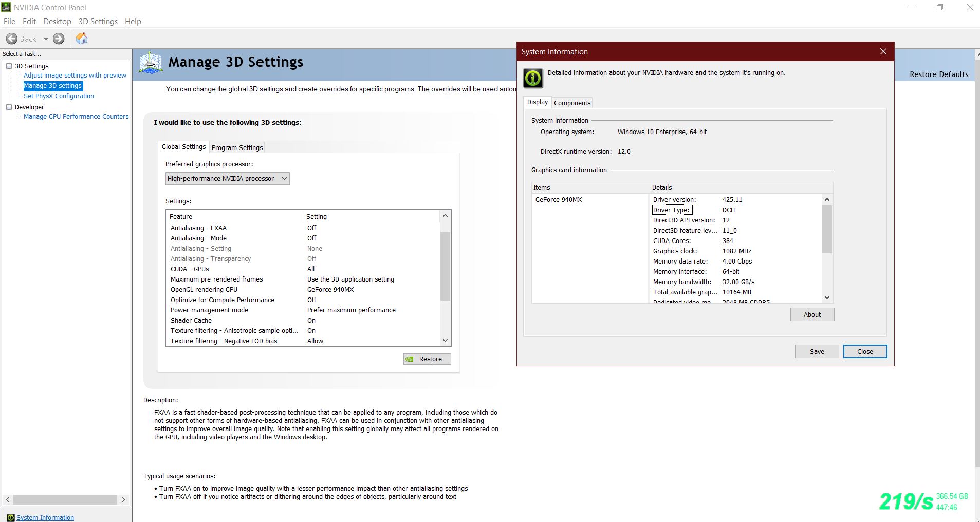Click the About button

(x=812, y=314)
